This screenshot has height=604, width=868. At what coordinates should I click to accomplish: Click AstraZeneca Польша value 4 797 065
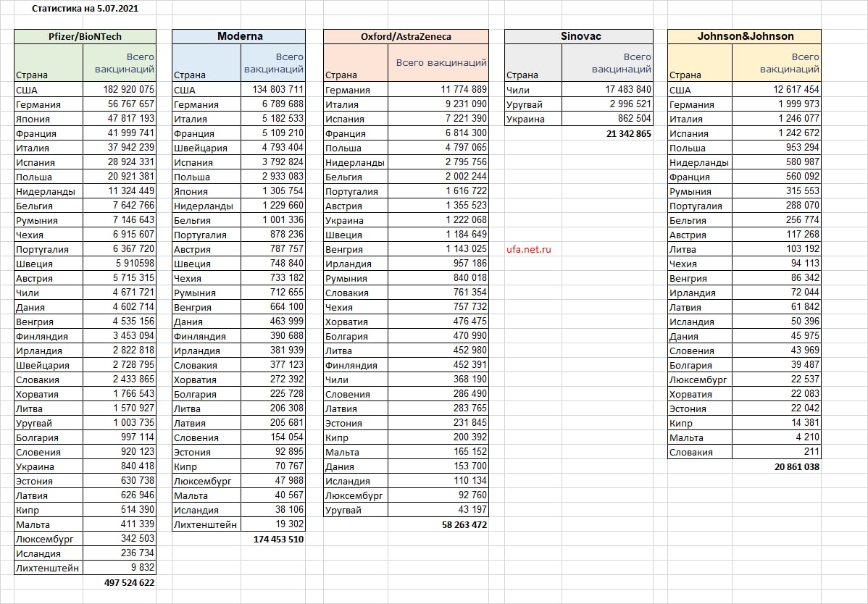point(438,148)
